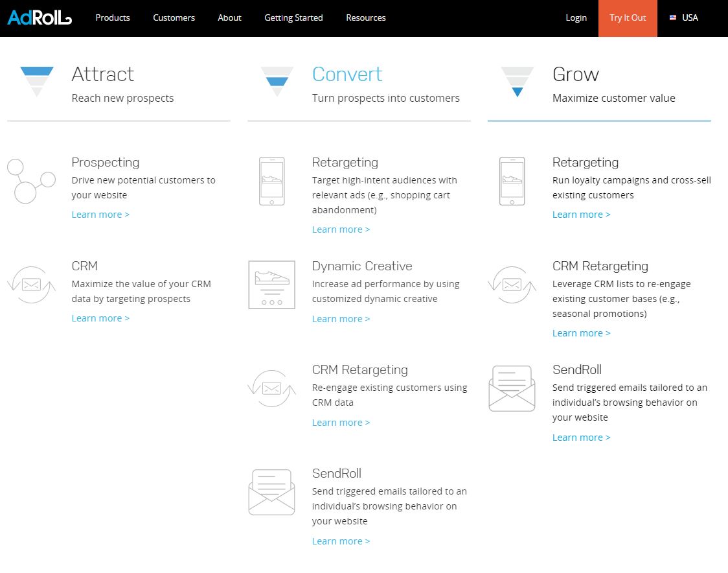Image resolution: width=728 pixels, height=573 pixels.
Task: Click the Convert funnel icon
Action: tap(277, 81)
